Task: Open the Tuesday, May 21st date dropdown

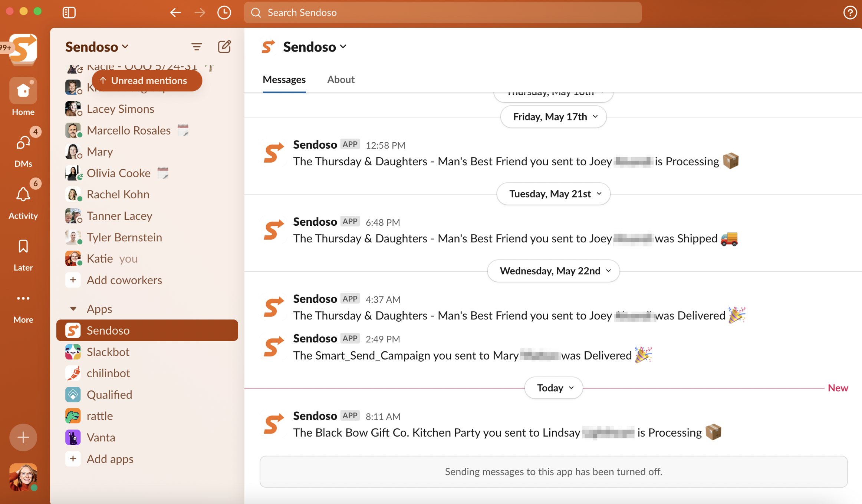Action: pos(553,194)
